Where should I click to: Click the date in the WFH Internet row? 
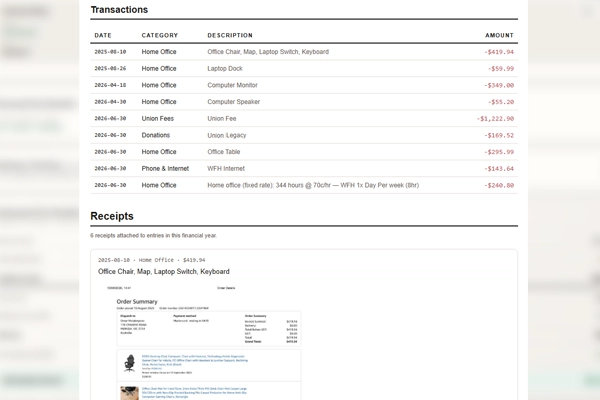pyautogui.click(x=110, y=168)
